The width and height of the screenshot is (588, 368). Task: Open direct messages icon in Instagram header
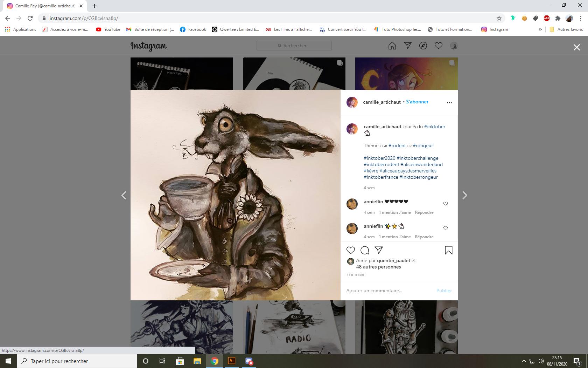tap(408, 46)
